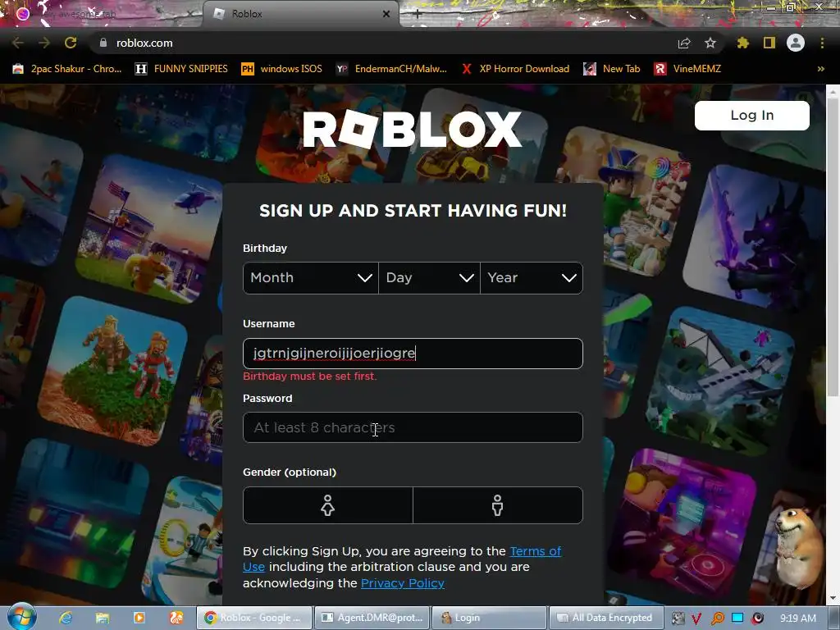This screenshot has width=840, height=630.
Task: Open the Chrome three-dot menu
Action: 822,43
